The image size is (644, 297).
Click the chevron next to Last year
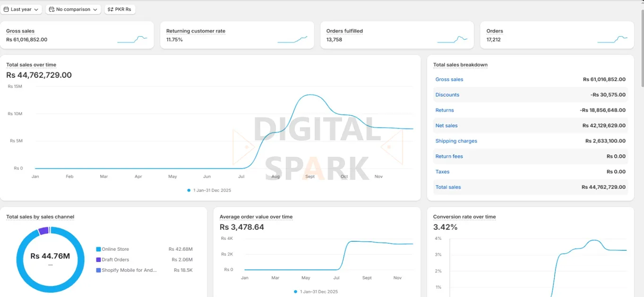click(36, 9)
